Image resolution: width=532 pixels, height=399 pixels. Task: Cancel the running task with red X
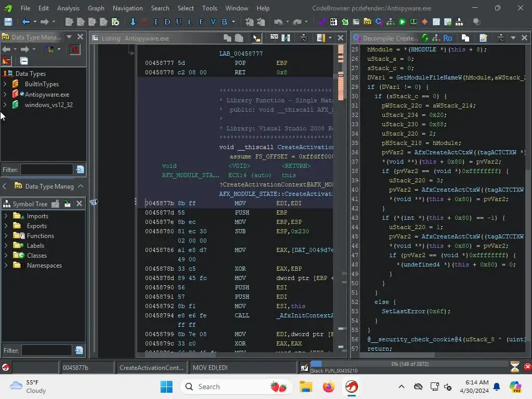[x=527, y=367]
